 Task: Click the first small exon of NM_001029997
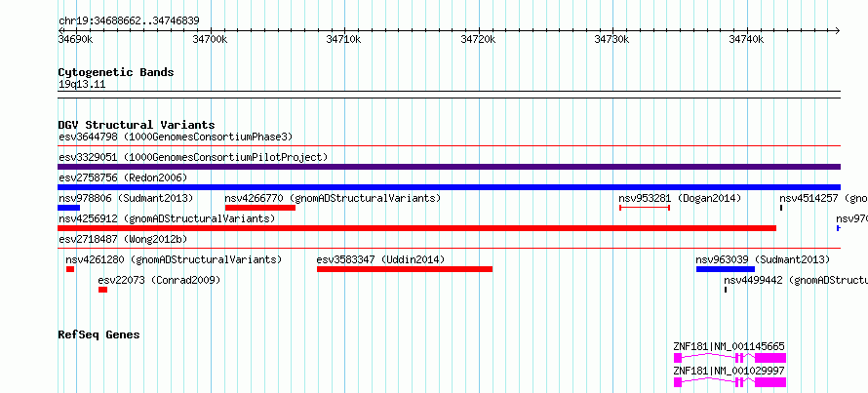coord(678,382)
